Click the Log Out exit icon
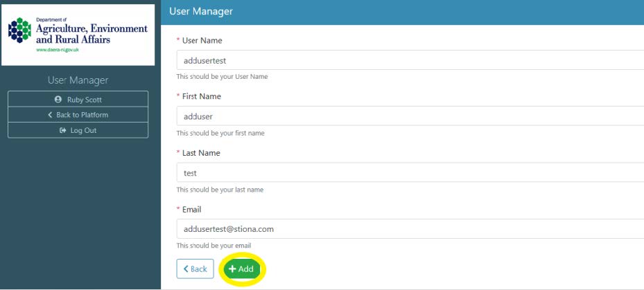The height and width of the screenshot is (290, 644). tap(62, 130)
